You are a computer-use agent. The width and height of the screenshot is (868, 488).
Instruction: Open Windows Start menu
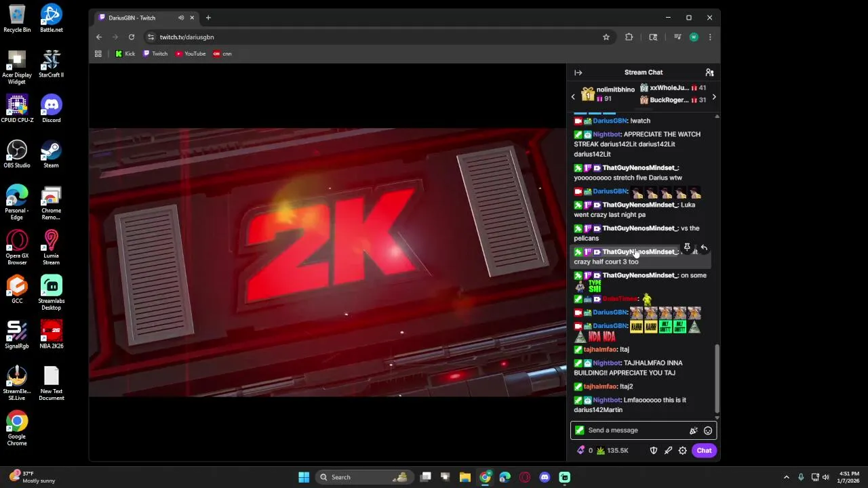click(304, 477)
